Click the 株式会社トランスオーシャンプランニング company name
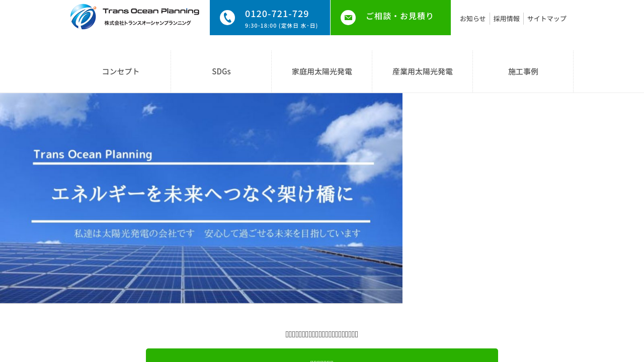 click(x=147, y=23)
